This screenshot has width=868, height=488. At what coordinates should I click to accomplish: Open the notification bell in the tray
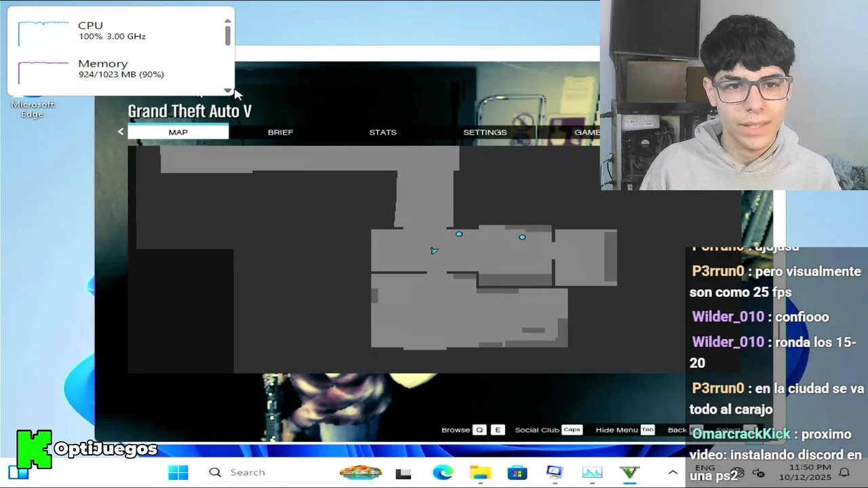(x=844, y=472)
